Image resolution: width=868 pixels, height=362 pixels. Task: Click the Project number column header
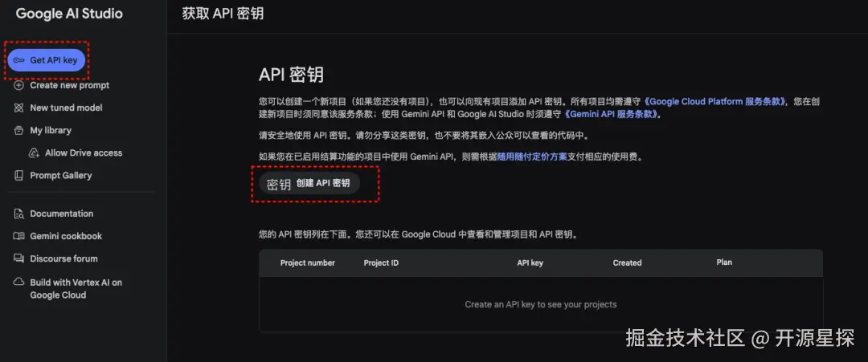coord(308,263)
